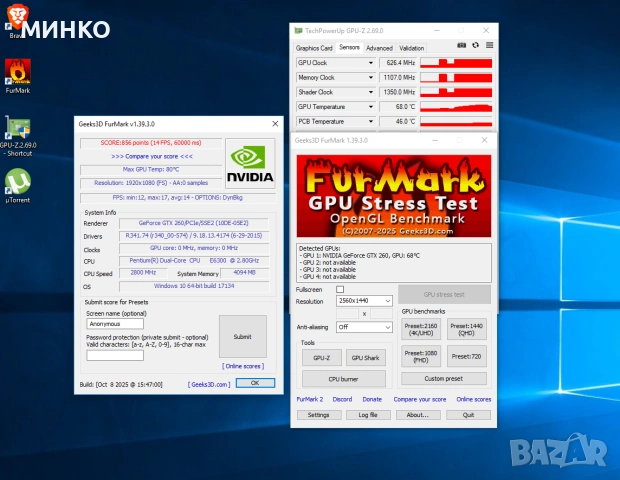
Task: Switch to the Graphics Card tab in GPU-Z
Action: point(314,48)
